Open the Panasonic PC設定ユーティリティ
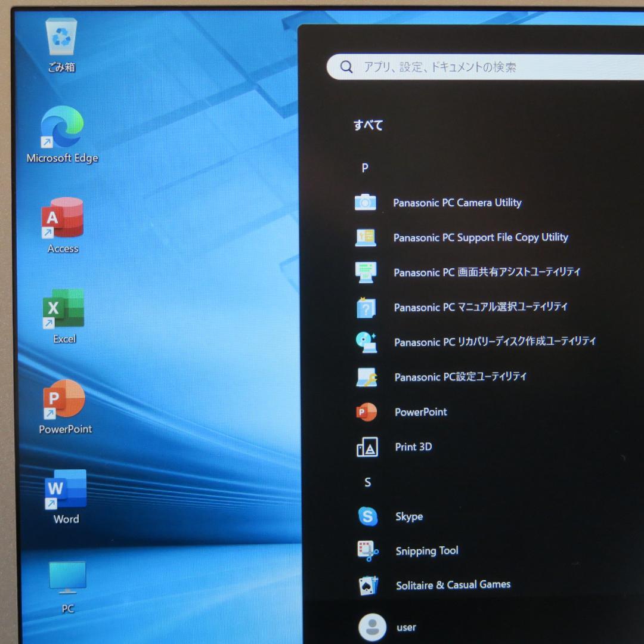 pyautogui.click(x=460, y=377)
